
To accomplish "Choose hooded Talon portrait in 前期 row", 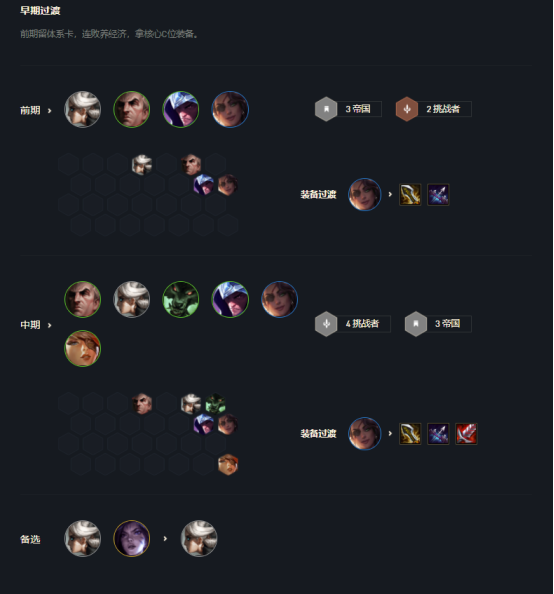I will click(x=181, y=109).
